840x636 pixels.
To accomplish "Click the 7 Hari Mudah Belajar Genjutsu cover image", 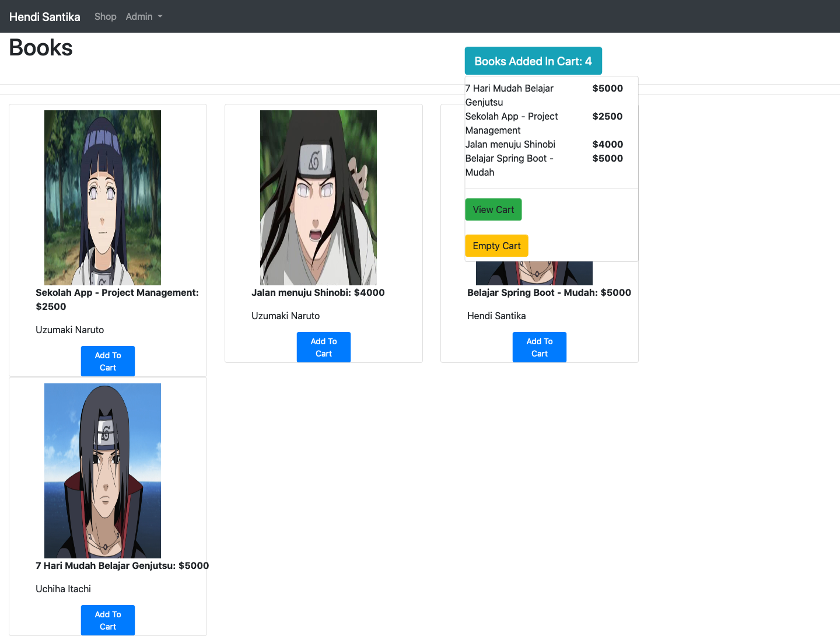I will pyautogui.click(x=103, y=471).
